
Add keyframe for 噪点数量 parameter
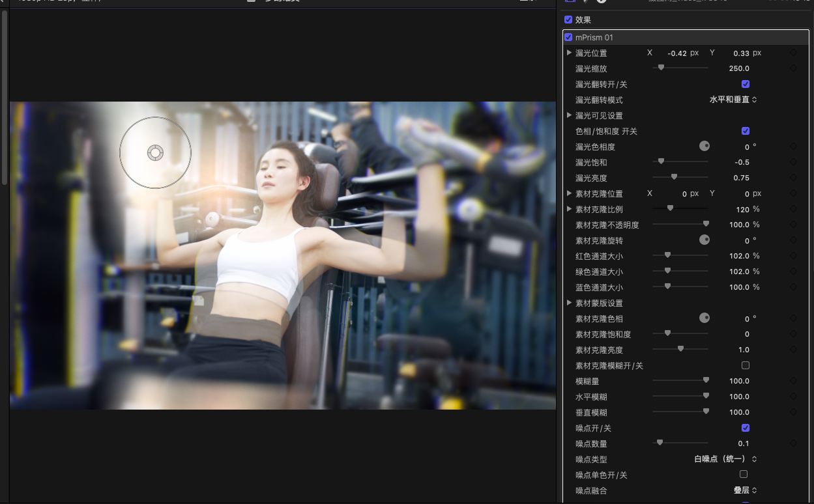(793, 443)
